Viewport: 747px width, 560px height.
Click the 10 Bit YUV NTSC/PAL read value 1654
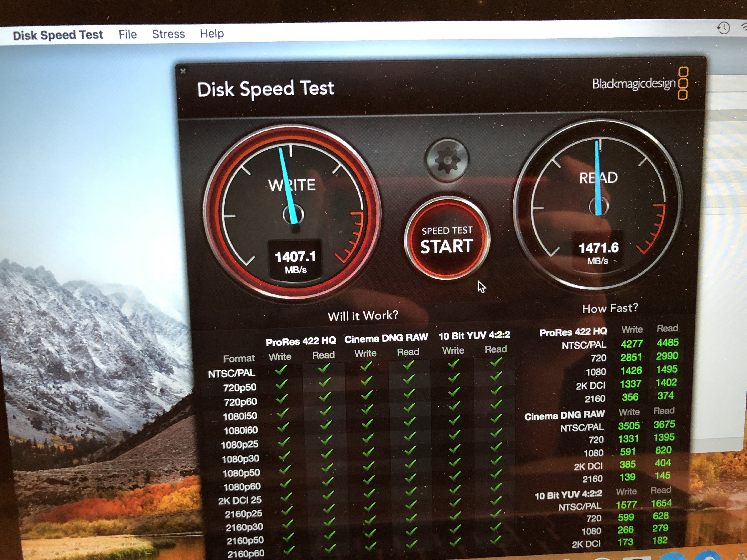pos(661,503)
